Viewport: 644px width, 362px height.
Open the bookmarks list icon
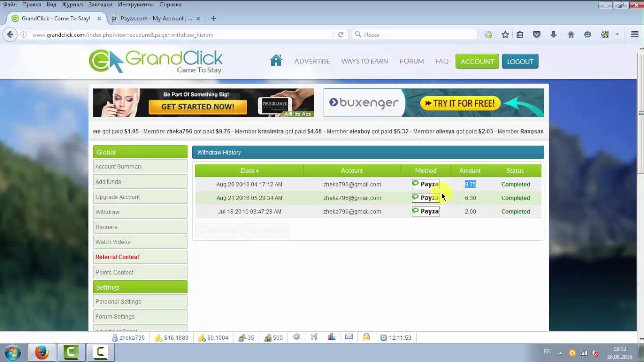[x=520, y=35]
